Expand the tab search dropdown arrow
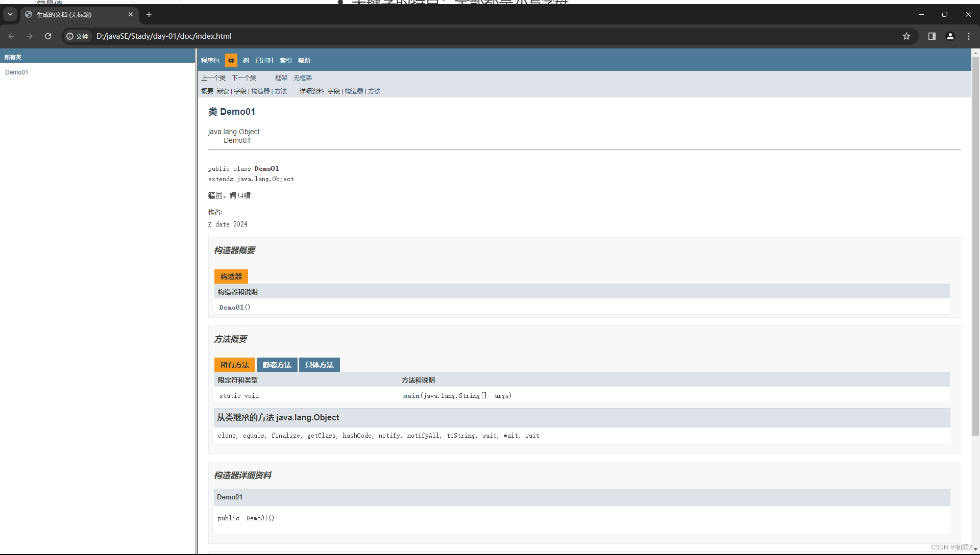This screenshot has height=555, width=980. pos(10,14)
